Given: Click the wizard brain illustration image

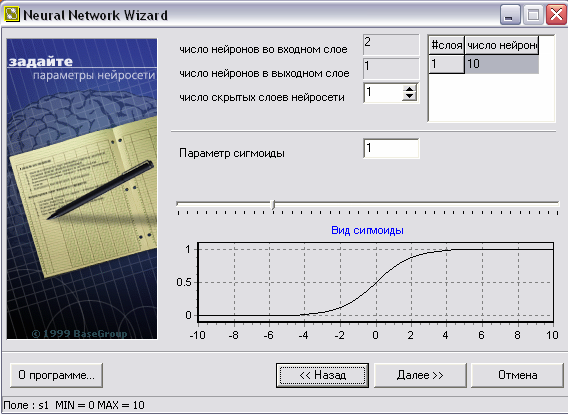Looking at the screenshot, I should 82,189.
